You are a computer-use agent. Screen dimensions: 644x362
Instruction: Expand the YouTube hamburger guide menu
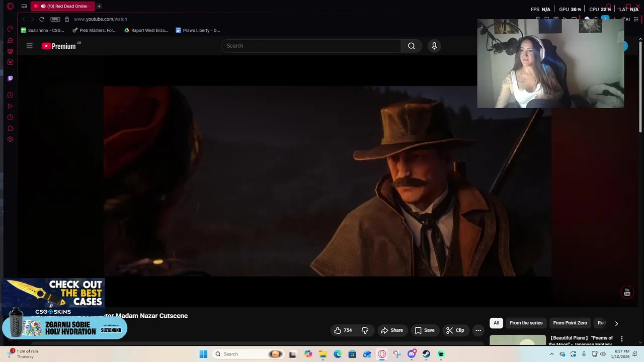[29, 46]
